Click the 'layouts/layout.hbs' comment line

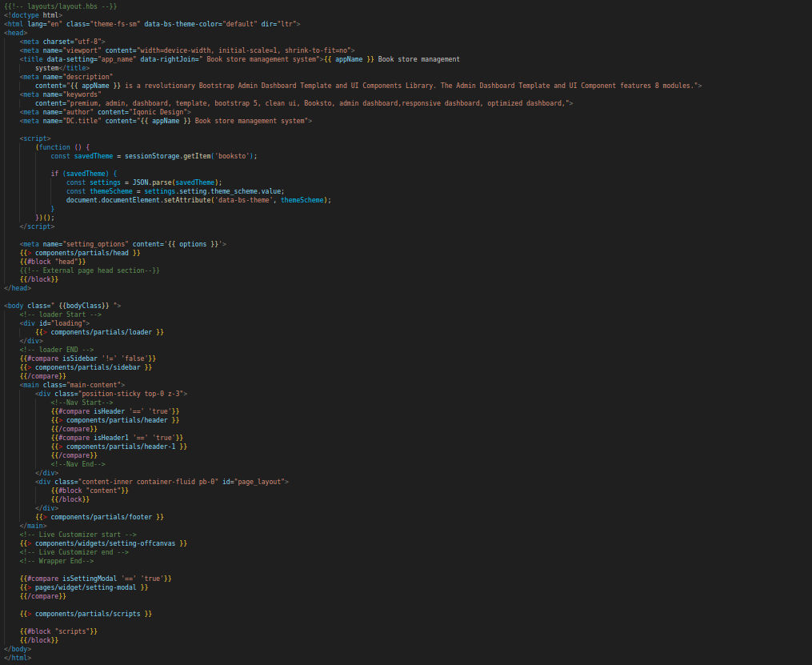click(61, 6)
